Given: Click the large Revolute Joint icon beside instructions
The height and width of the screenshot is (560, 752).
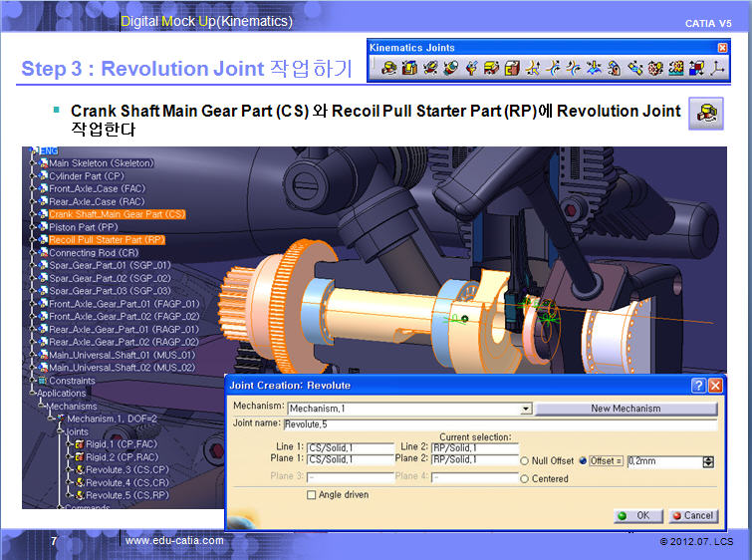Looking at the screenshot, I should tap(706, 114).
